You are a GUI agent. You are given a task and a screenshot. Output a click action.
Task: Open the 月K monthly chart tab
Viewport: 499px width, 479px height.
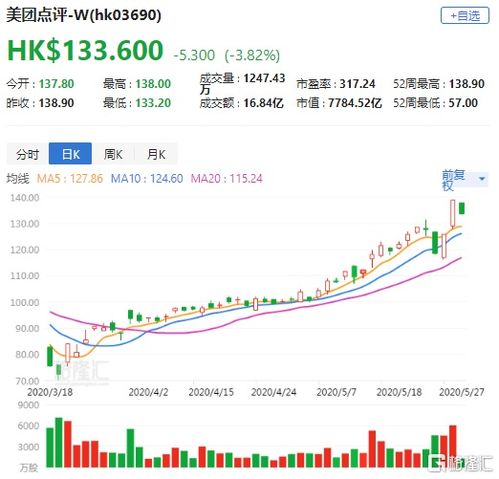pos(156,154)
